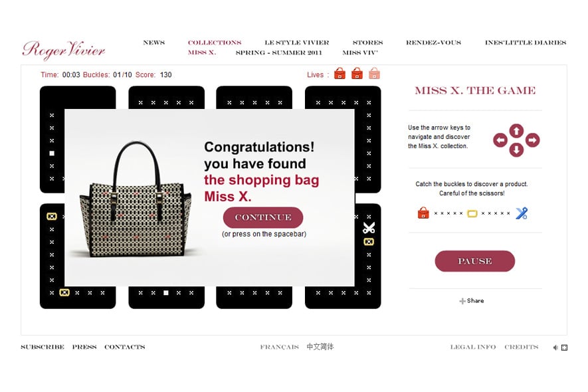Mute sound with the speaker icon

[555, 347]
